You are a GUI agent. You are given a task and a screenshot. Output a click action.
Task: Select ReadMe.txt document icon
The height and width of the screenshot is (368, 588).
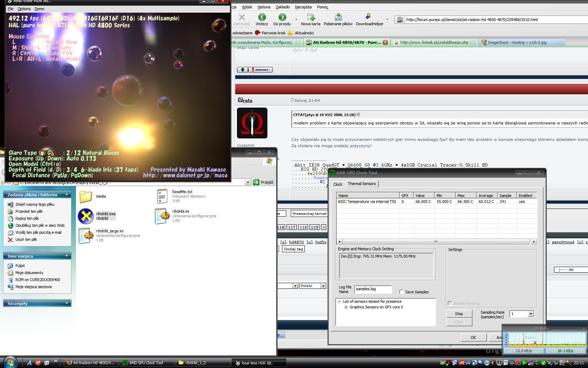click(162, 196)
